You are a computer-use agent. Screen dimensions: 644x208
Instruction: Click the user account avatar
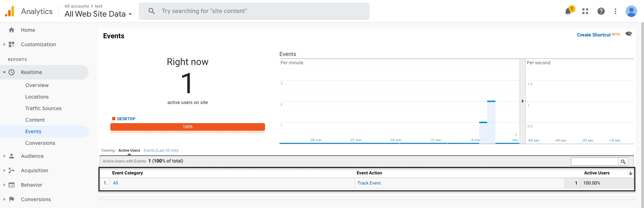pyautogui.click(x=631, y=11)
